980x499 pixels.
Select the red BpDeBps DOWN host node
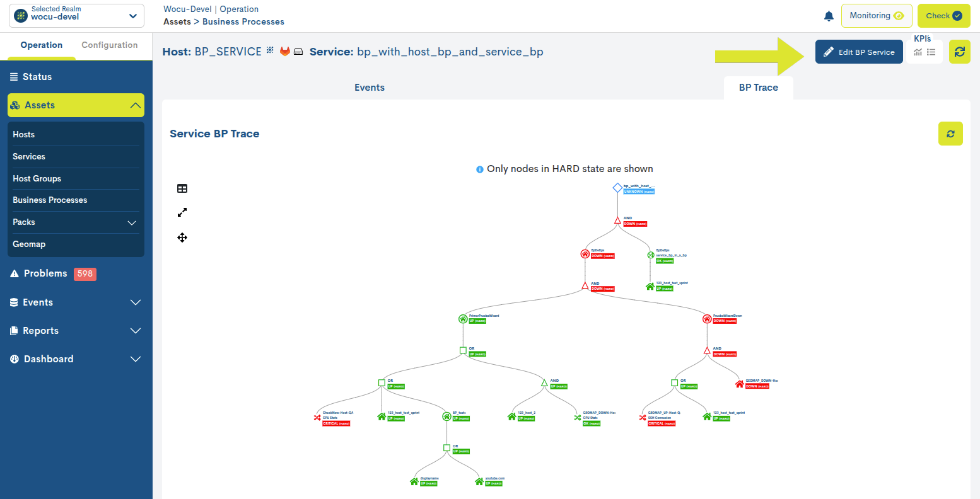(585, 254)
